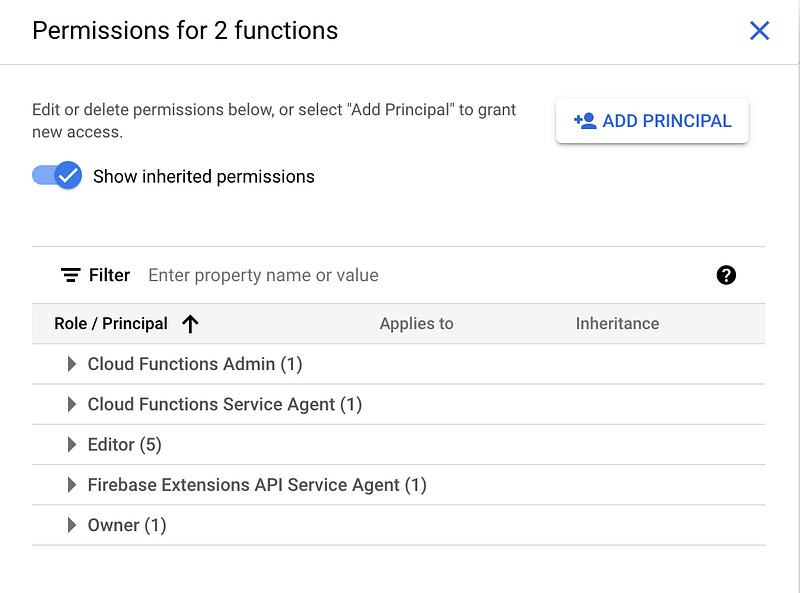
Task: Select the Cloud Functions Admin (1) row
Action: coord(195,364)
